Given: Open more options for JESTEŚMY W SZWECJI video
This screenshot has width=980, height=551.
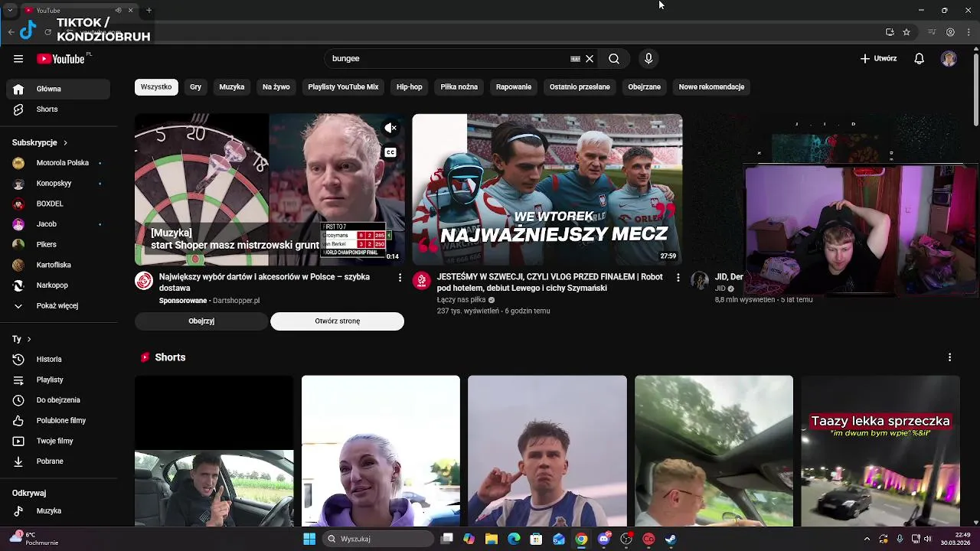Looking at the screenshot, I should 678,278.
